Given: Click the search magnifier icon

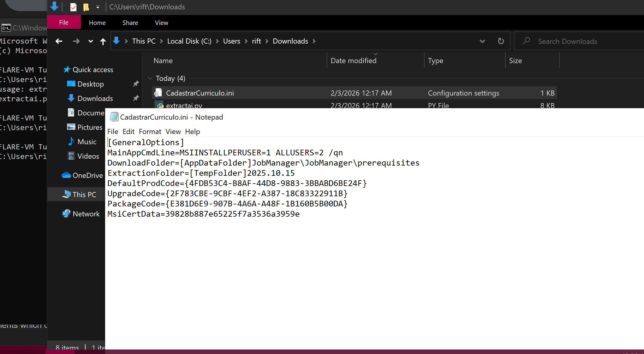Looking at the screenshot, I should coord(526,41).
